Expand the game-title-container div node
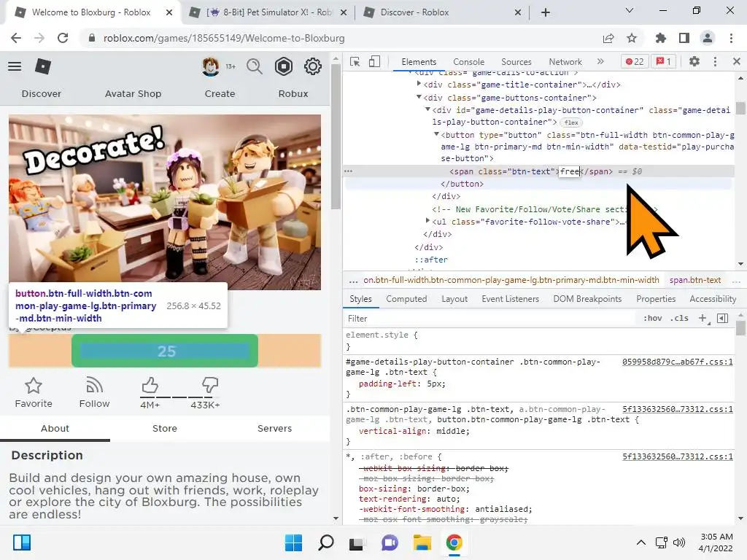747x560 pixels. coord(419,84)
